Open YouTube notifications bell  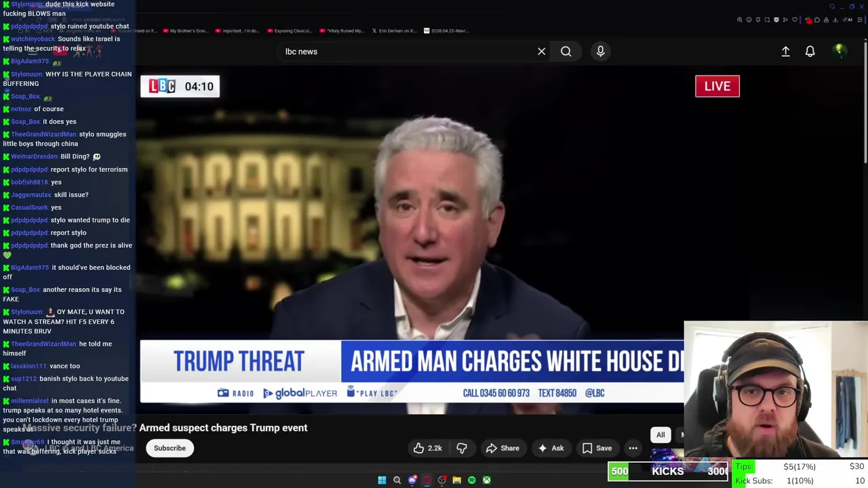coord(810,52)
